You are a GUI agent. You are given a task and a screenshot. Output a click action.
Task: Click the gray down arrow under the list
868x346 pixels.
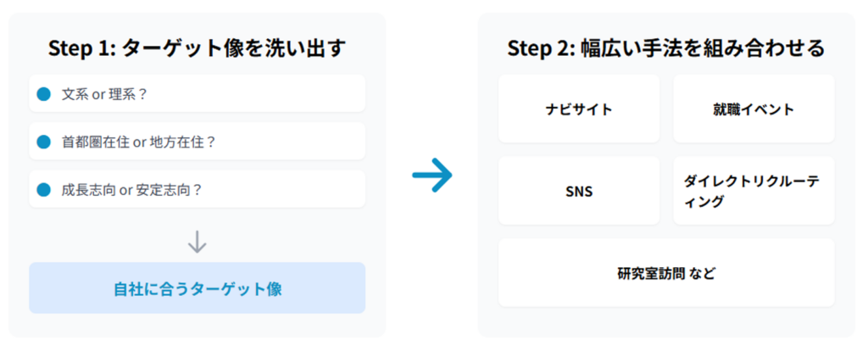[x=197, y=242]
